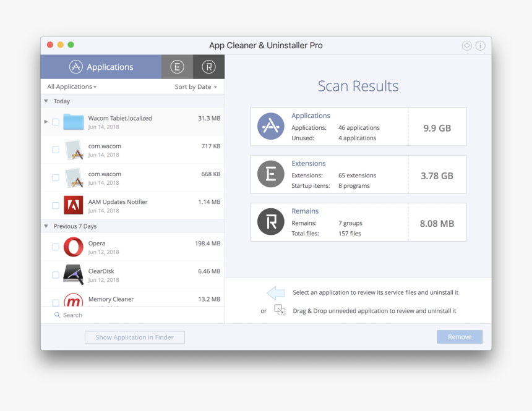
Task: Open the Sort by Date dropdown
Action: tap(195, 87)
